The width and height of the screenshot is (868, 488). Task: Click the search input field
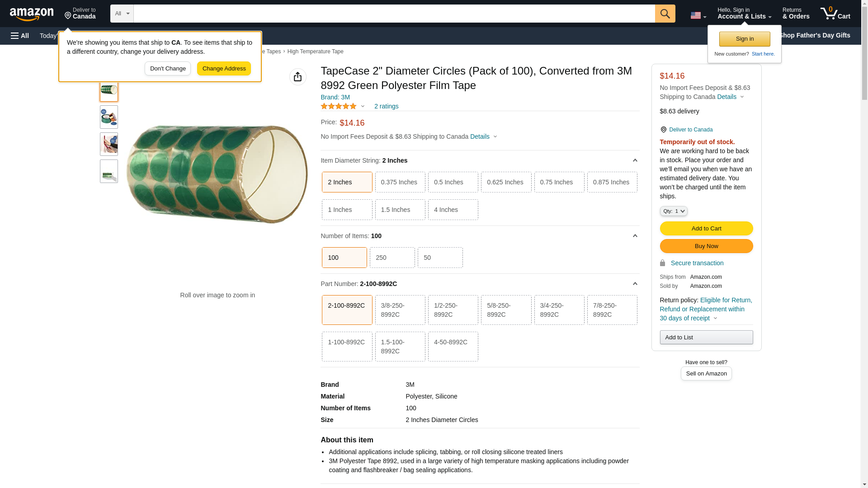(394, 14)
